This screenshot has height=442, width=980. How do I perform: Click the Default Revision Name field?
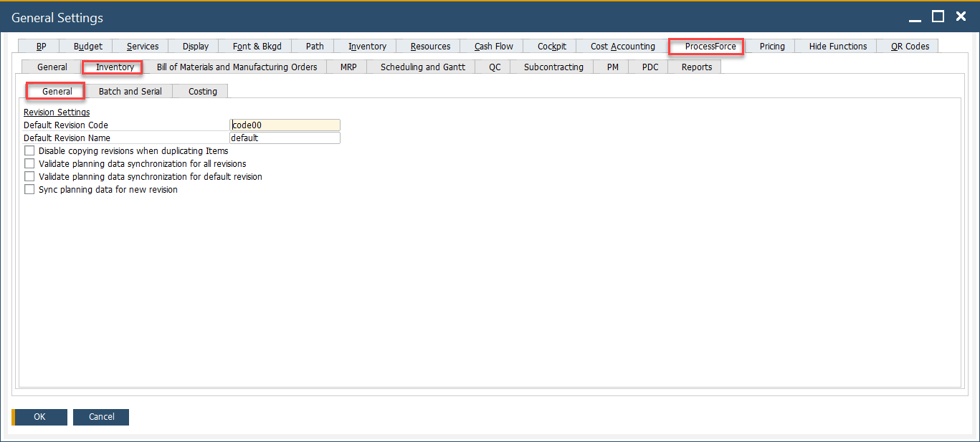click(285, 138)
